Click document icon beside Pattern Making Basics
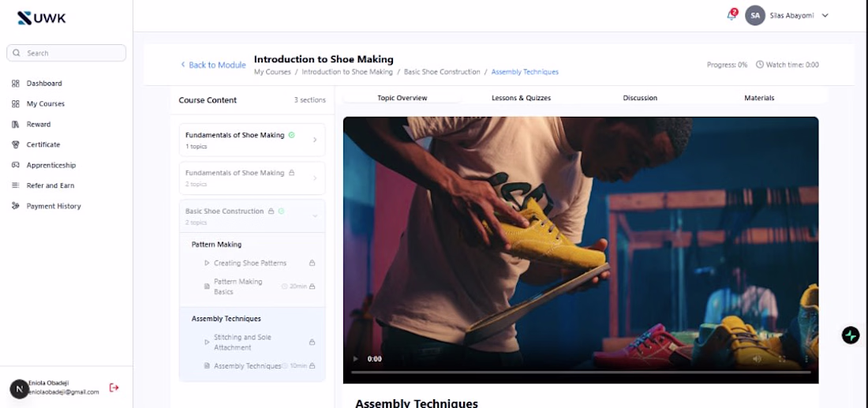 point(207,286)
